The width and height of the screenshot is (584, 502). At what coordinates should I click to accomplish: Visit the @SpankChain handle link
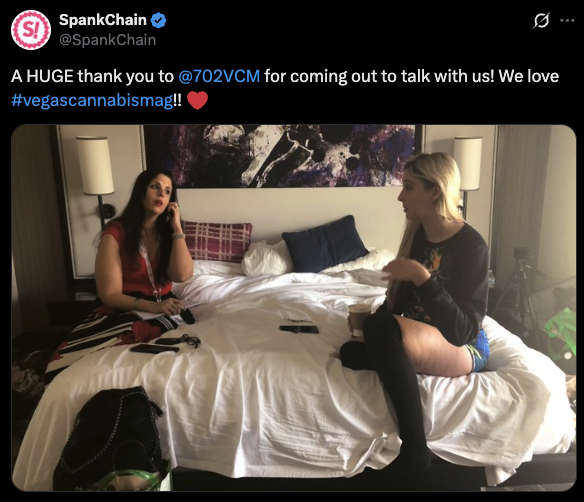[108, 40]
